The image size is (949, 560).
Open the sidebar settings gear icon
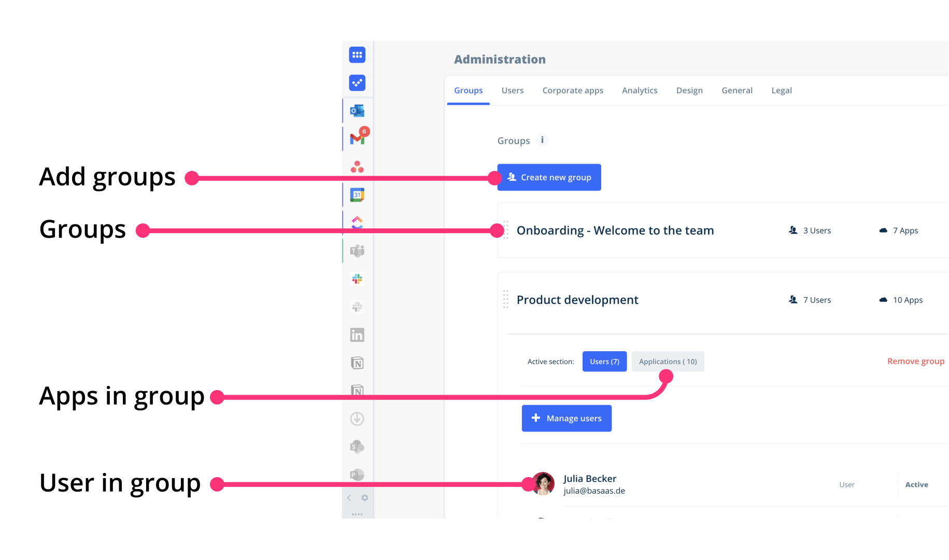[x=365, y=498]
